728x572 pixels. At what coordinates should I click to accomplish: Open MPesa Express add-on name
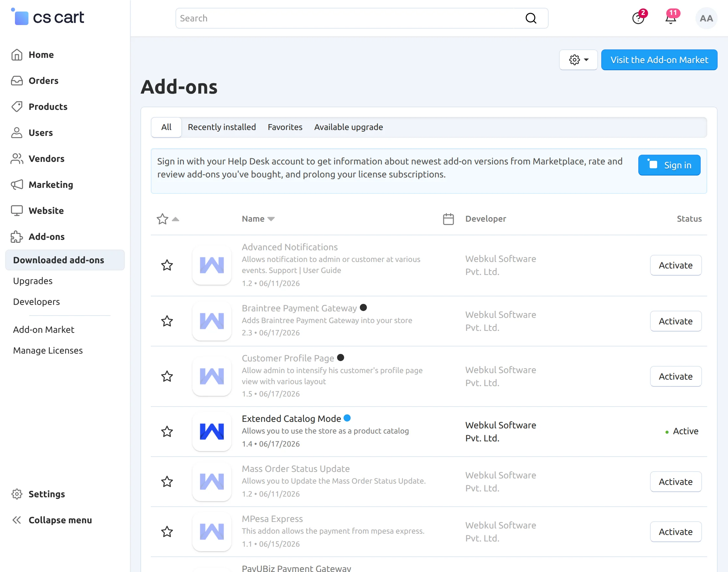[x=272, y=519]
